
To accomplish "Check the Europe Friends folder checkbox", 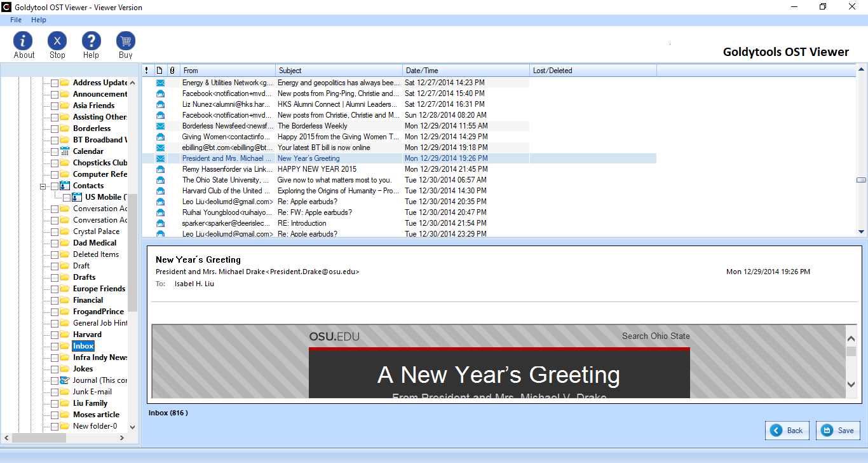I will 55,289.
